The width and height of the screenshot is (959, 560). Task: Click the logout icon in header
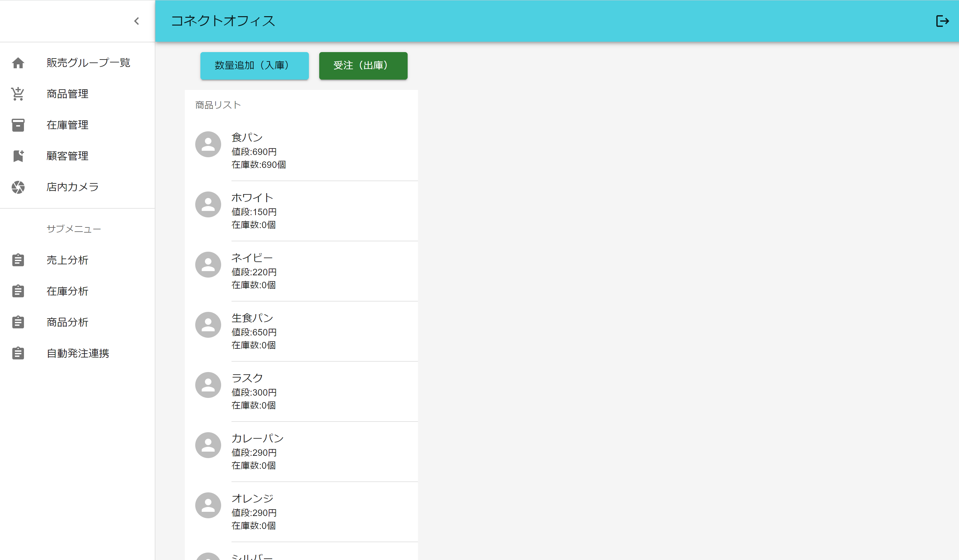[942, 21]
